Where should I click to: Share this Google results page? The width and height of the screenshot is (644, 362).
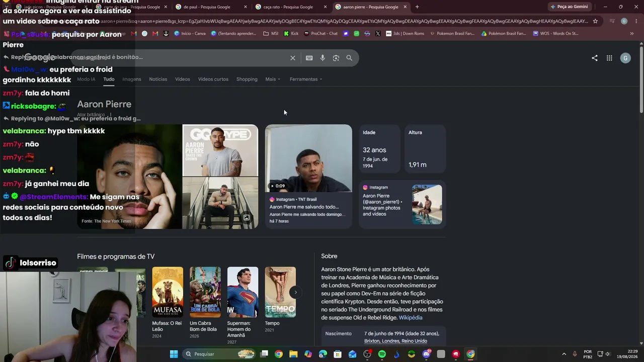pos(595,58)
